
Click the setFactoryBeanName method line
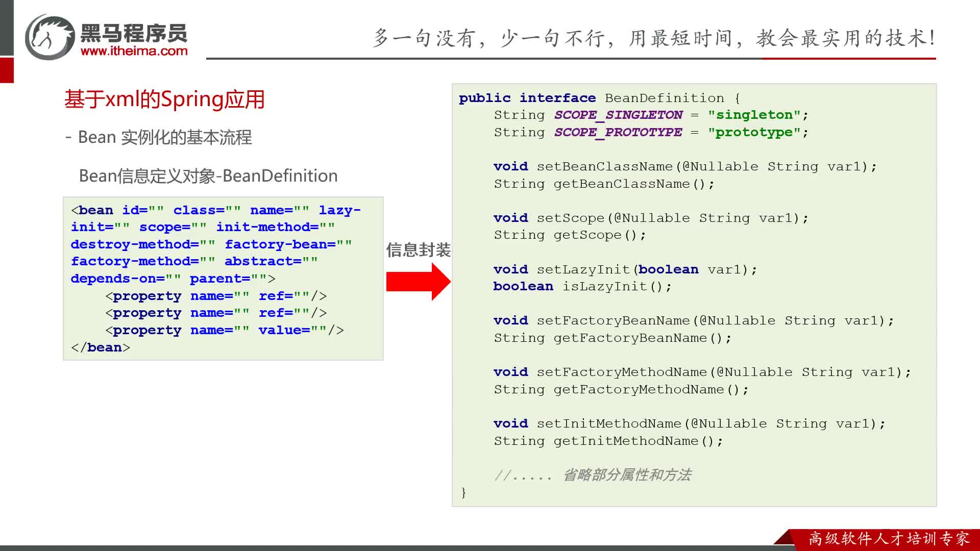(x=694, y=320)
